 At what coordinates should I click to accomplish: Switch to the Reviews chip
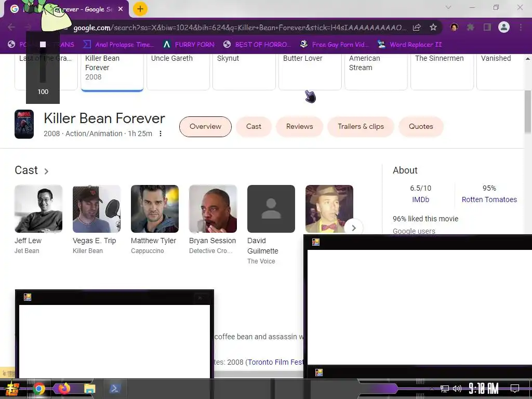[299, 127]
